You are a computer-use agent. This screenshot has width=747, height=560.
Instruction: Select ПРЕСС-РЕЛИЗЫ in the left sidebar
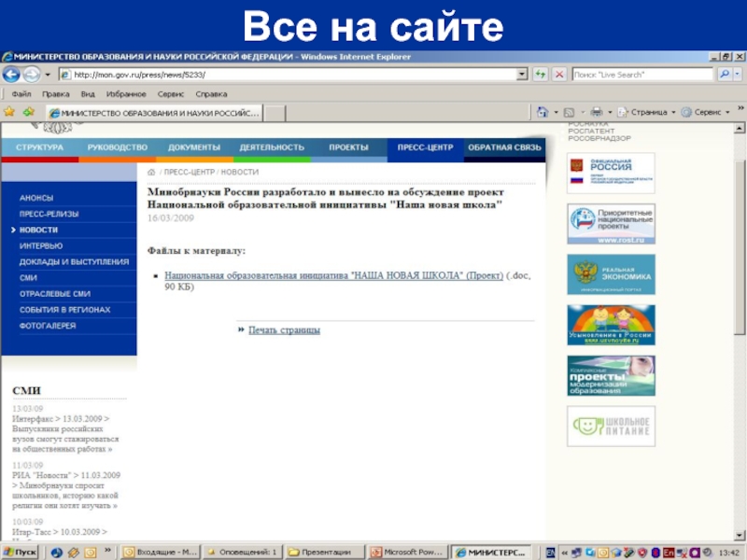[x=49, y=214]
